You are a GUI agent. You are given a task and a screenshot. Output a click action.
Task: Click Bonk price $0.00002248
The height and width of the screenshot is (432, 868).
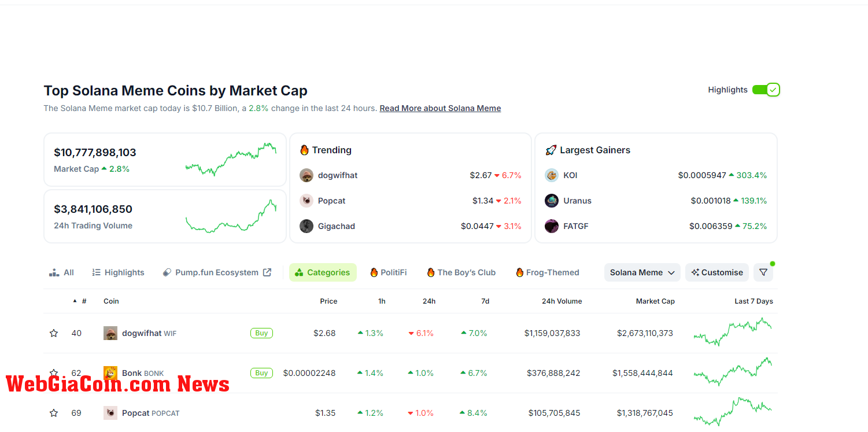(x=309, y=373)
